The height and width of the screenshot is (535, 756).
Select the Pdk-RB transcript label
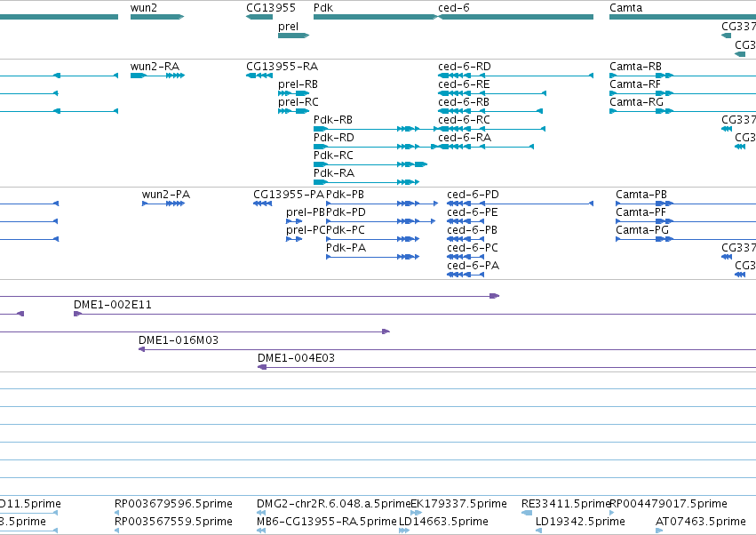(x=332, y=120)
